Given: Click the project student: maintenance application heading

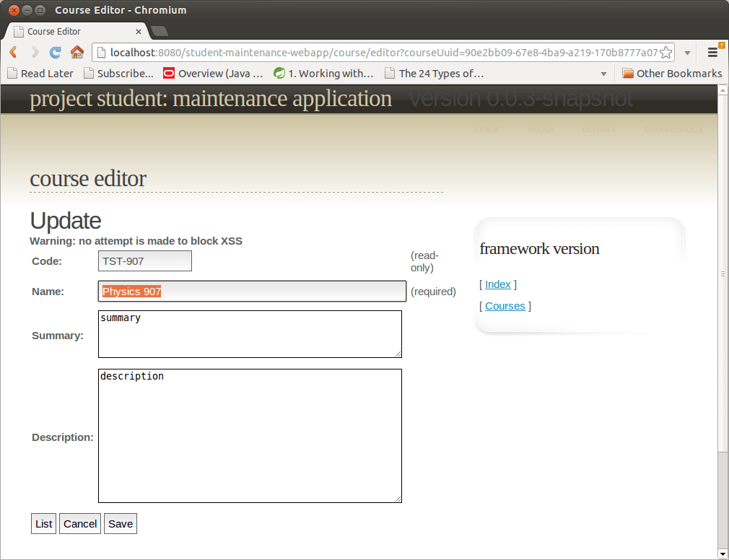Looking at the screenshot, I should tap(211, 99).
